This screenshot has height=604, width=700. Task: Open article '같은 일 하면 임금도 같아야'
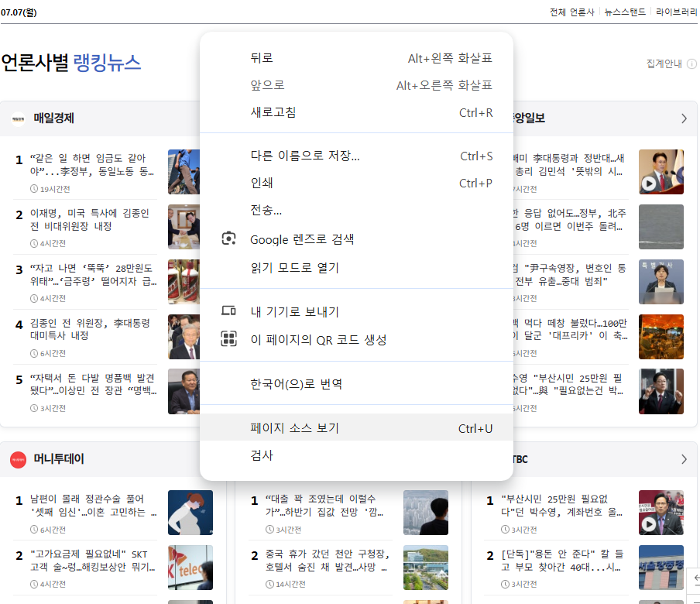92,165
